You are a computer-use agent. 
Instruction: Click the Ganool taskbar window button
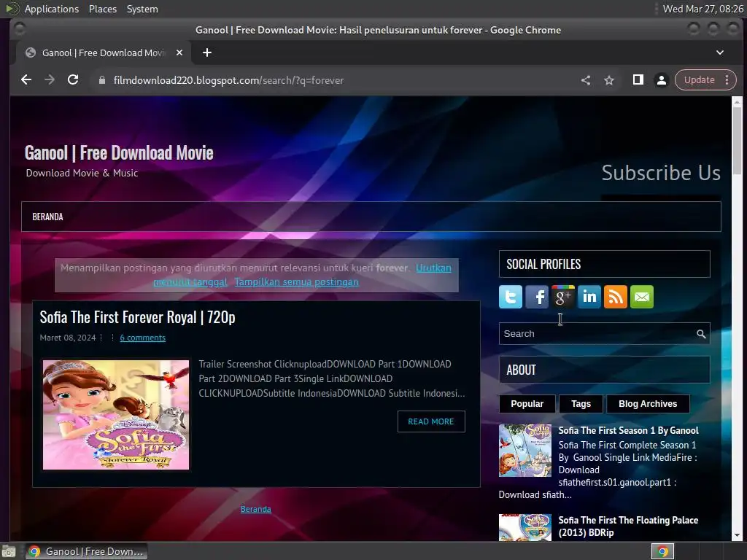point(86,551)
